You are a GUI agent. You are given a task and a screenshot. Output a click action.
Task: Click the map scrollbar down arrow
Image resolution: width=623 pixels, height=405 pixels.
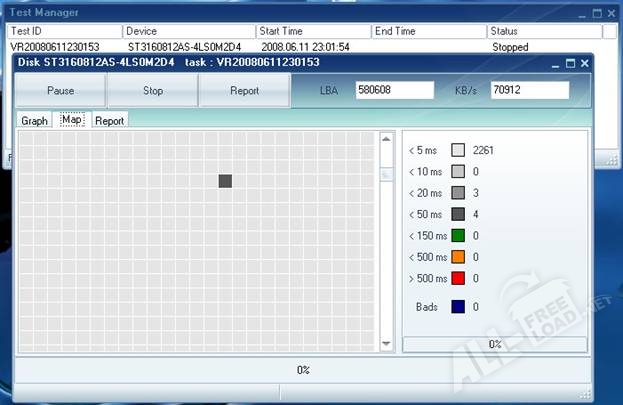click(x=386, y=344)
